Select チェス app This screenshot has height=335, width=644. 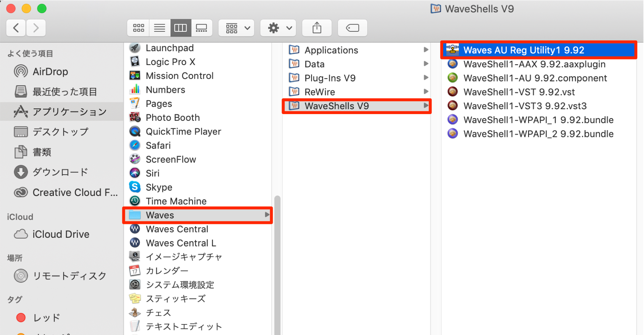point(198,313)
